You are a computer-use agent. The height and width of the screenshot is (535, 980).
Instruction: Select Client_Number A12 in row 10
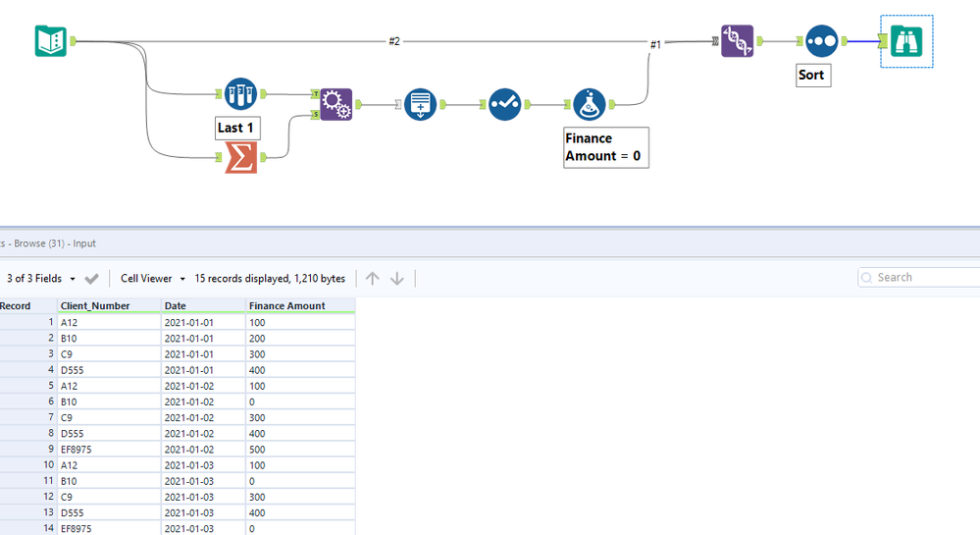[x=109, y=465]
